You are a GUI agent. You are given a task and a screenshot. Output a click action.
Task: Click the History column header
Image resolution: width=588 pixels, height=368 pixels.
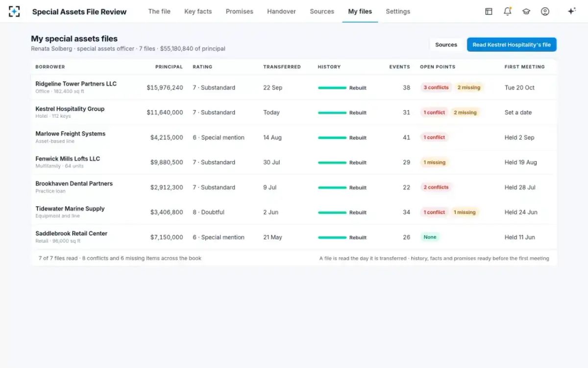329,67
